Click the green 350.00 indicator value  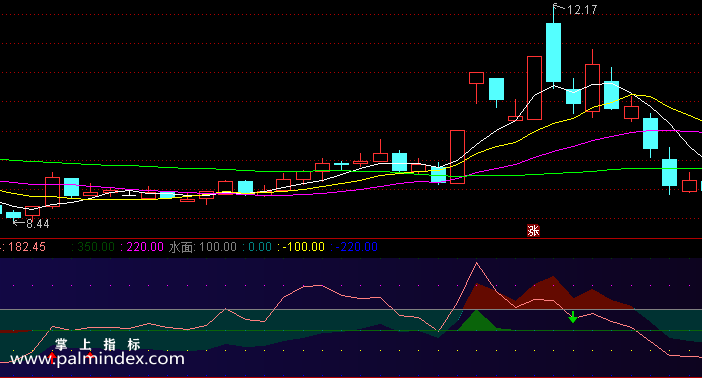96,247
